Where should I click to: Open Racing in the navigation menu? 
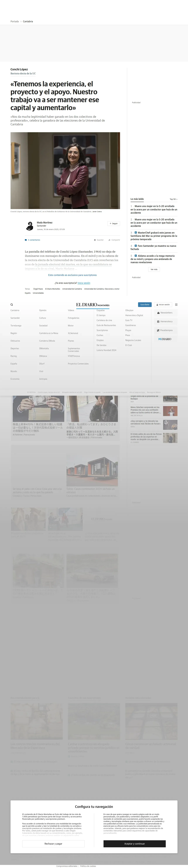(x=13, y=356)
